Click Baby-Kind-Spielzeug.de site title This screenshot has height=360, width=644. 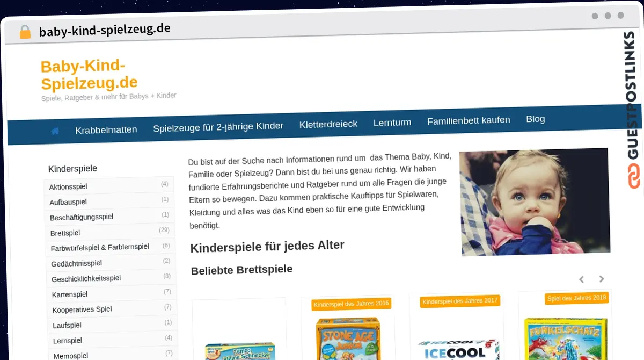(89, 74)
